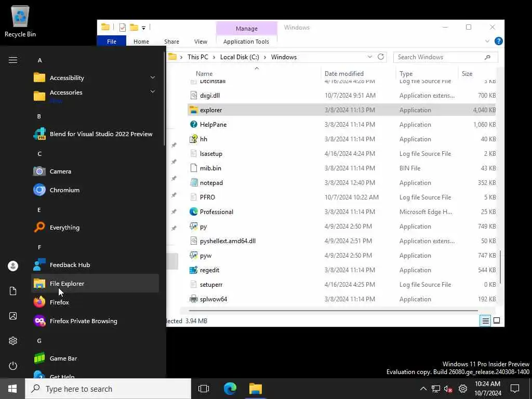The image size is (532, 399).
Task: Open Documents shortcut in Start sidebar
Action: tap(13, 291)
